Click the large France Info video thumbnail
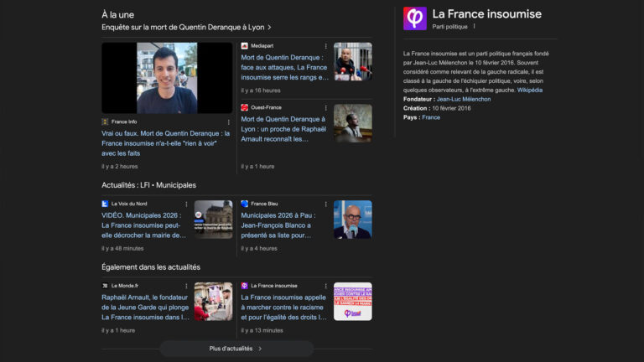Image resolution: width=644 pixels, height=362 pixels. pyautogui.click(x=167, y=78)
